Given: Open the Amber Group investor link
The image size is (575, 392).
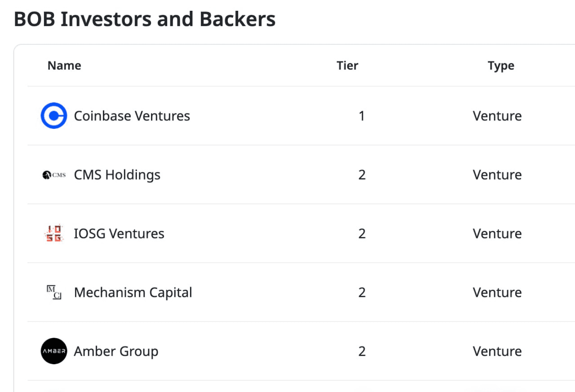Looking at the screenshot, I should click(116, 351).
